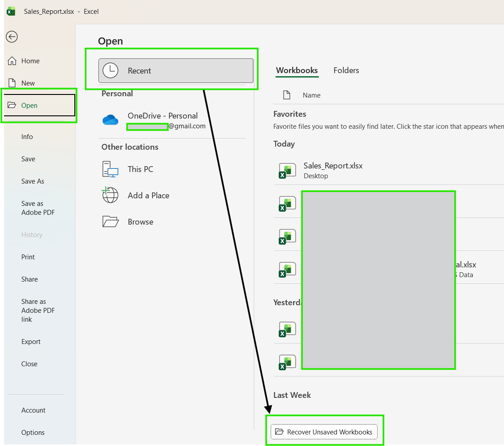504x446 pixels.
Task: Click the Add a Place globe icon
Action: [110, 195]
